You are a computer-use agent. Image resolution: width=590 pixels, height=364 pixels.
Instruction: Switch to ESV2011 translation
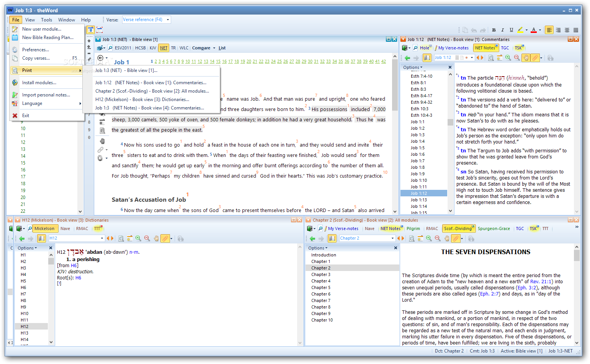pyautogui.click(x=123, y=48)
